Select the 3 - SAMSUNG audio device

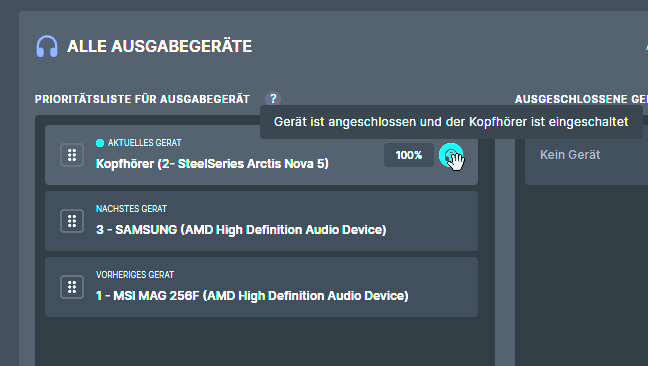point(241,230)
